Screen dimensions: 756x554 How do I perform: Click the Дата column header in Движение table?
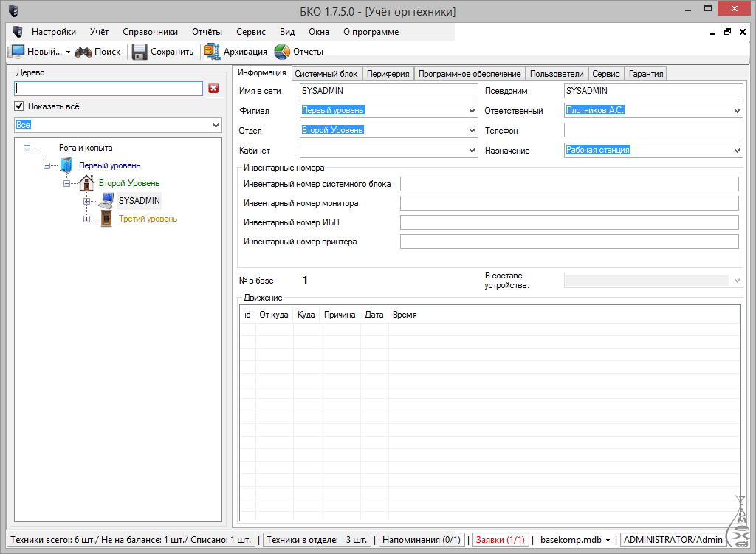click(x=374, y=315)
